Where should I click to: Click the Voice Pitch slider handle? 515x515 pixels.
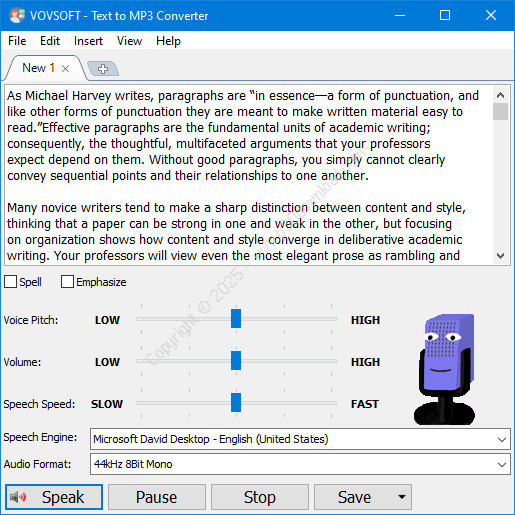[236, 318]
